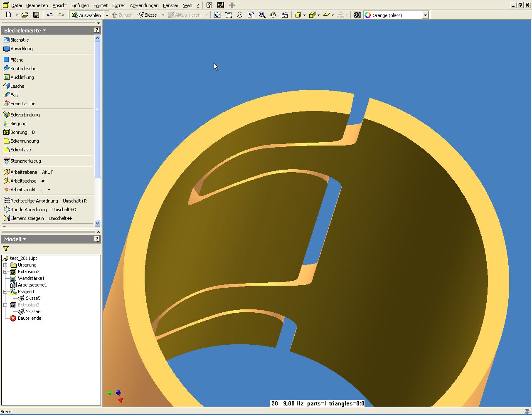This screenshot has height=415, width=532.
Task: Click the Zoom All icon in toolbar
Action: point(217,15)
